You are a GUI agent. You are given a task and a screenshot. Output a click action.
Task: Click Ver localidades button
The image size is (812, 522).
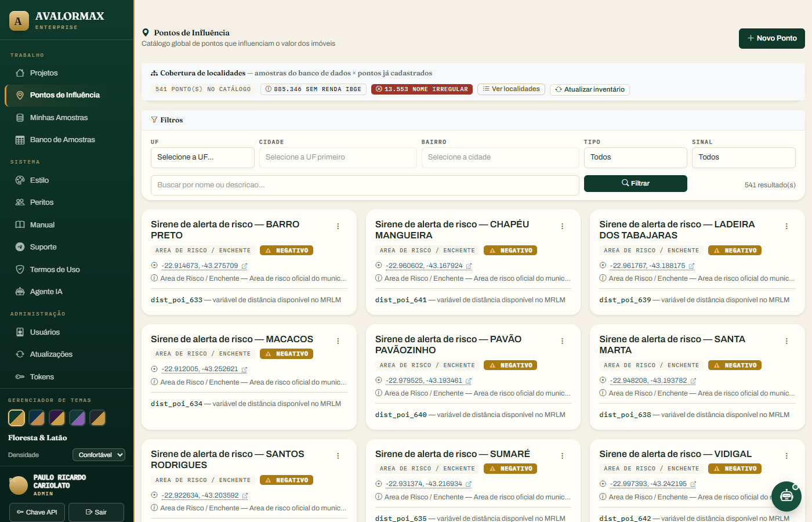point(511,89)
